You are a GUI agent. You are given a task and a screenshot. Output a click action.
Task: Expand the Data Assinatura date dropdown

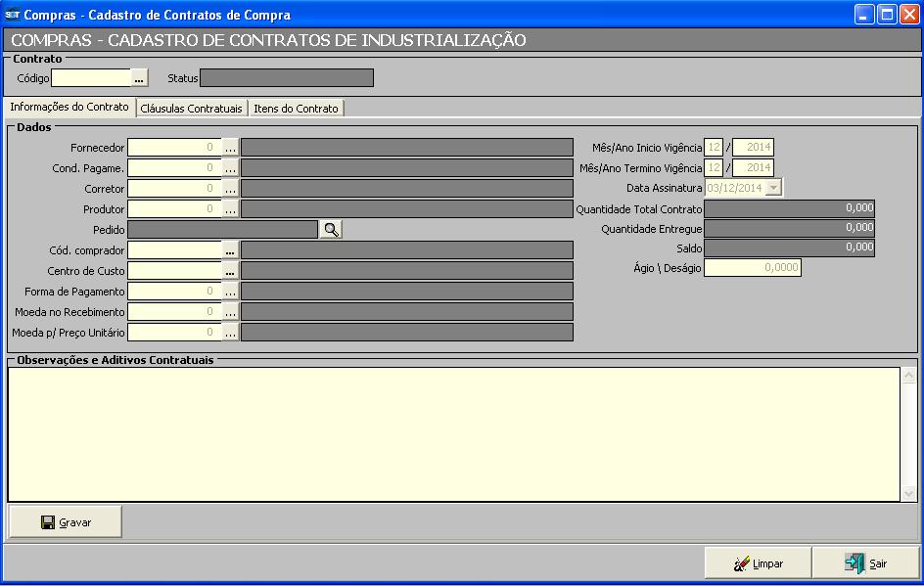point(773,188)
